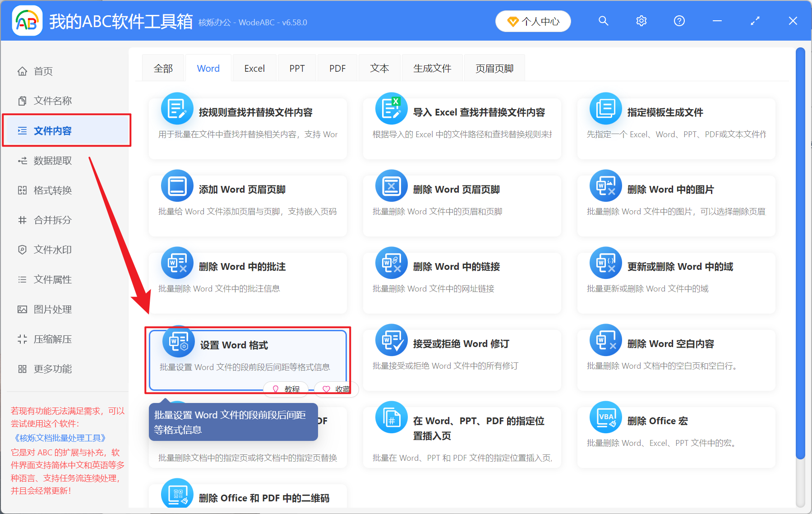Open the search icon in title bar
The width and height of the screenshot is (812, 514).
coord(603,21)
